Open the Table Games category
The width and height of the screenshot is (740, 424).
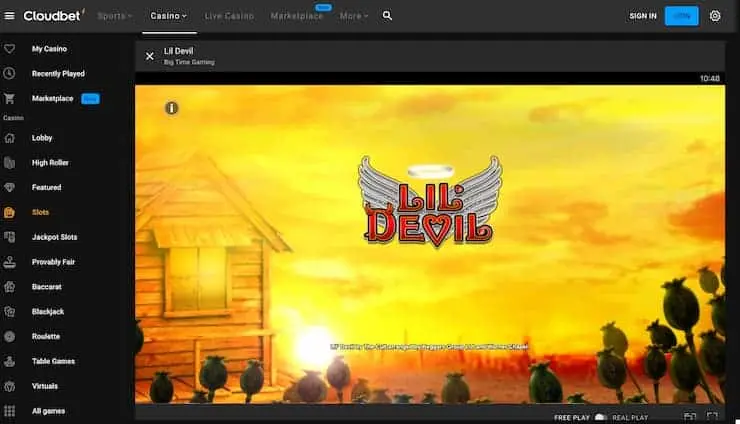53,361
